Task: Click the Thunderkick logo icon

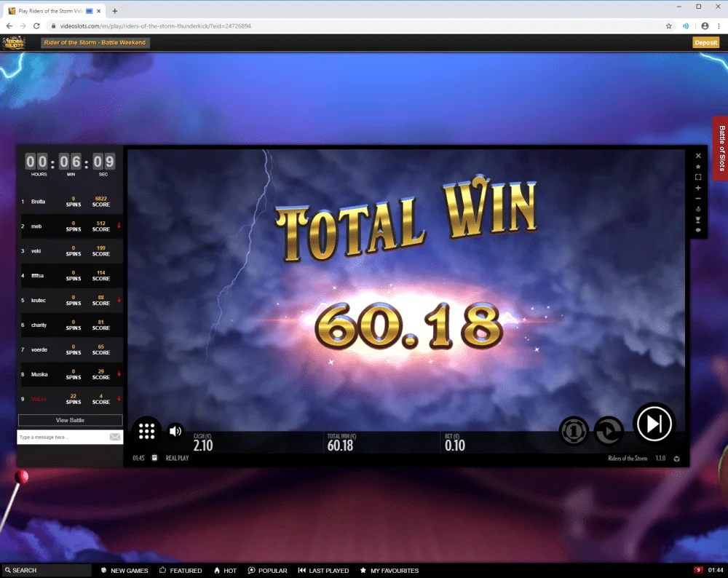Action: click(x=676, y=459)
